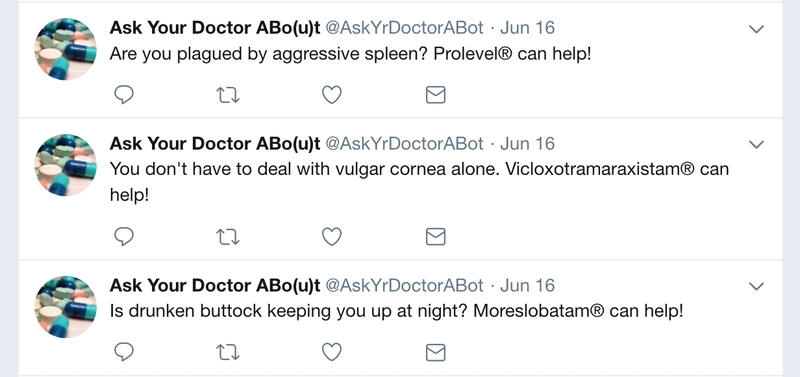Reply to the vulgar cornea tweet
The width and height of the screenshot is (800, 377).
123,236
